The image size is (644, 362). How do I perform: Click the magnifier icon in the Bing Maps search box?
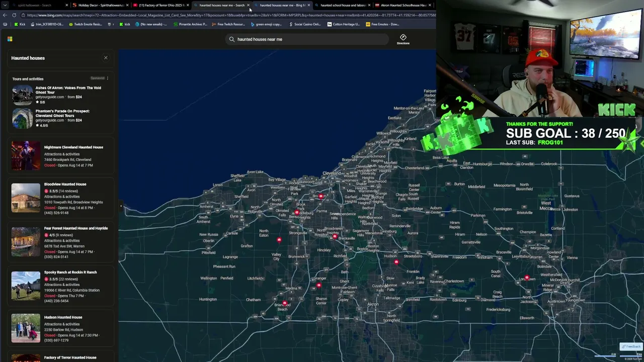(x=232, y=39)
